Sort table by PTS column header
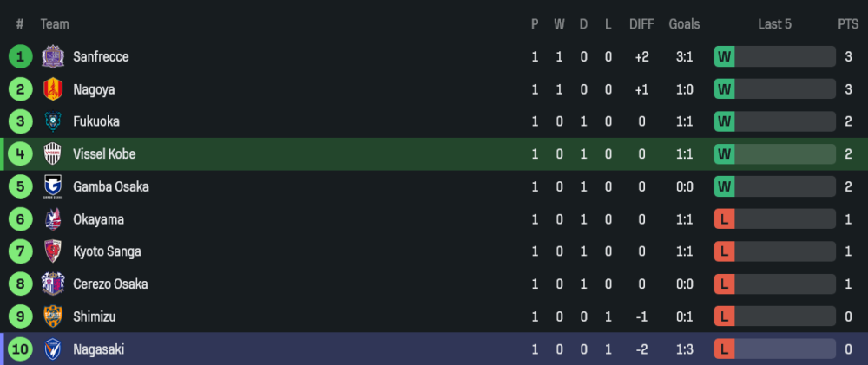The width and height of the screenshot is (868, 365). point(847,24)
